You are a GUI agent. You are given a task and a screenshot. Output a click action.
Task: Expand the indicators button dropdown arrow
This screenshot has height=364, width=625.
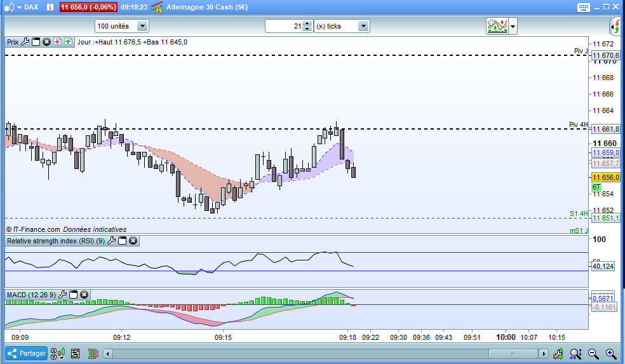tap(513, 27)
